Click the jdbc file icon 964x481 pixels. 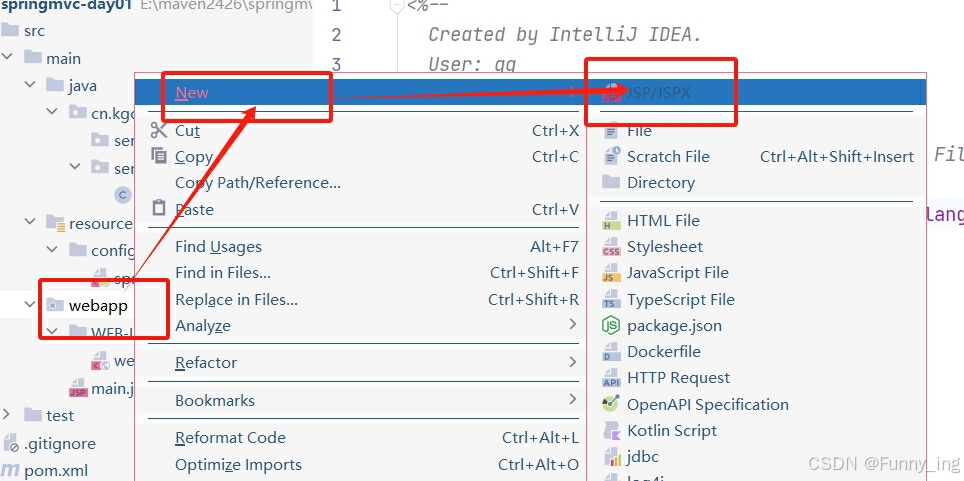tap(612, 457)
